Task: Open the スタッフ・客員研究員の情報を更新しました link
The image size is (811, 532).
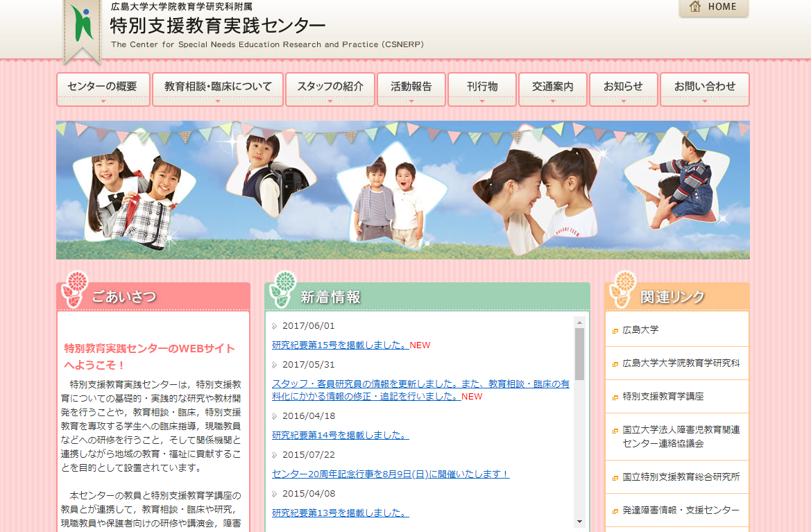Action: pos(420,390)
